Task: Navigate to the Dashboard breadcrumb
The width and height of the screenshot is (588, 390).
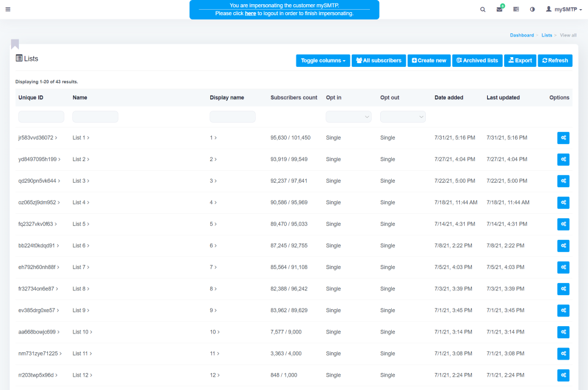Action: (522, 35)
